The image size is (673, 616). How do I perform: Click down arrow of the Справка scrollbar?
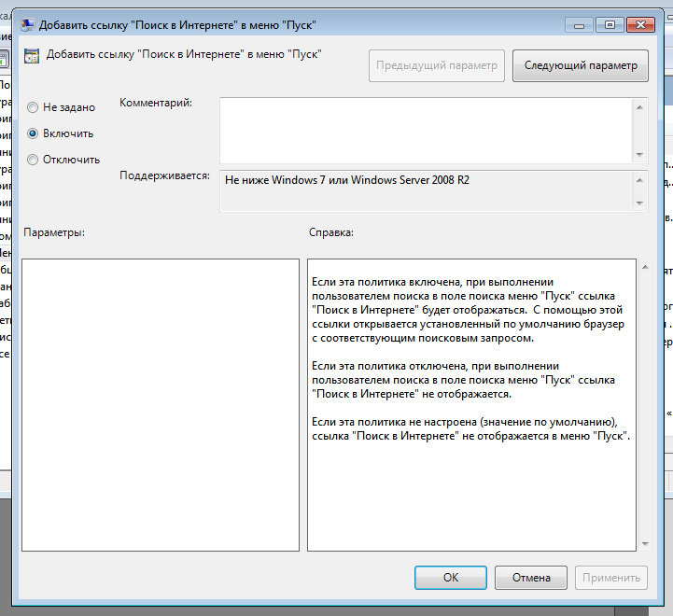point(643,542)
